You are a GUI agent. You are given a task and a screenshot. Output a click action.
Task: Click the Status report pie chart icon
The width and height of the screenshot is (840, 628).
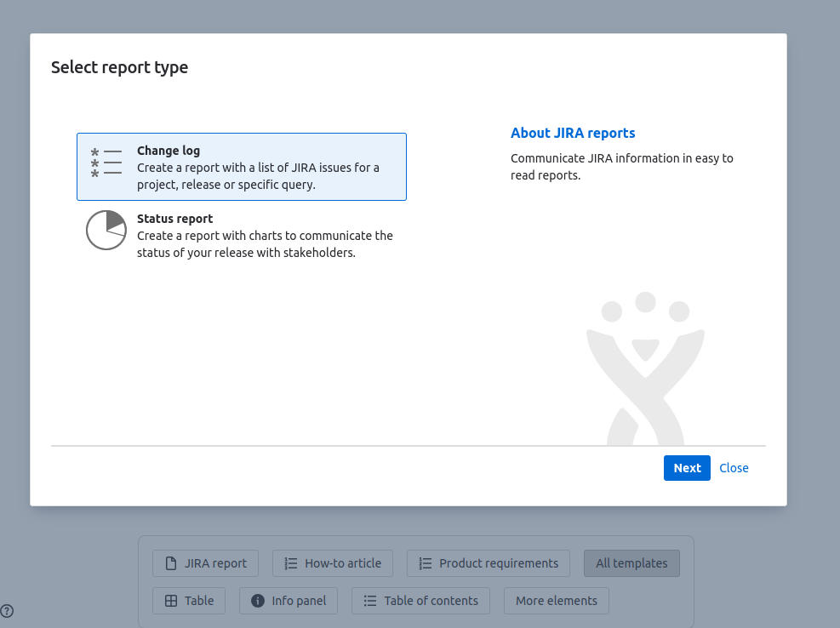[x=106, y=230]
